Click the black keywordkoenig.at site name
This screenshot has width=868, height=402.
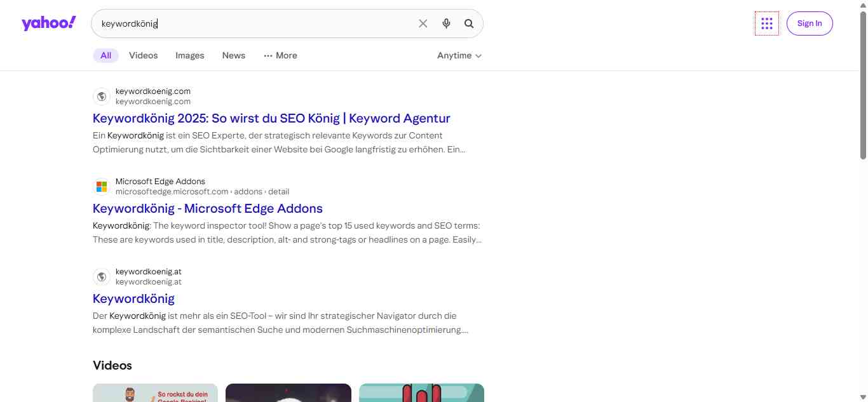pyautogui.click(x=149, y=272)
